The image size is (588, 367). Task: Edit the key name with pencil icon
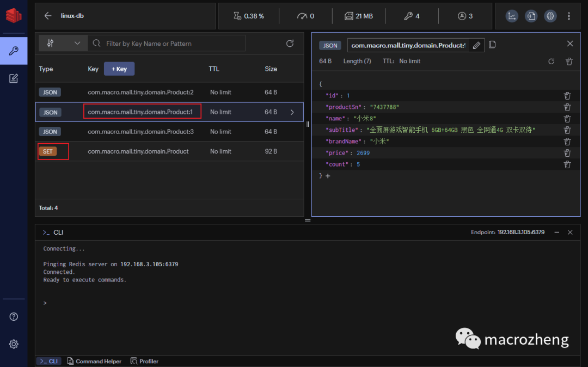(x=476, y=45)
